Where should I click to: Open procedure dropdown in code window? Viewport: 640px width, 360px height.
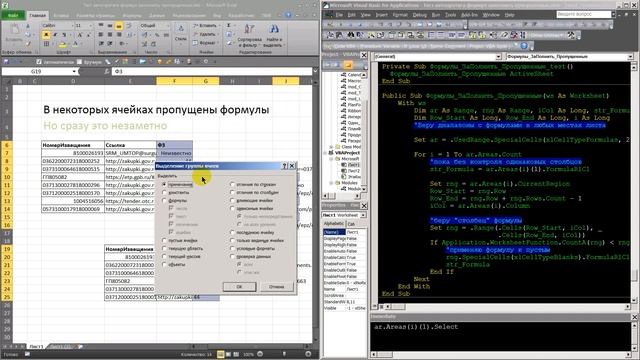[630, 56]
